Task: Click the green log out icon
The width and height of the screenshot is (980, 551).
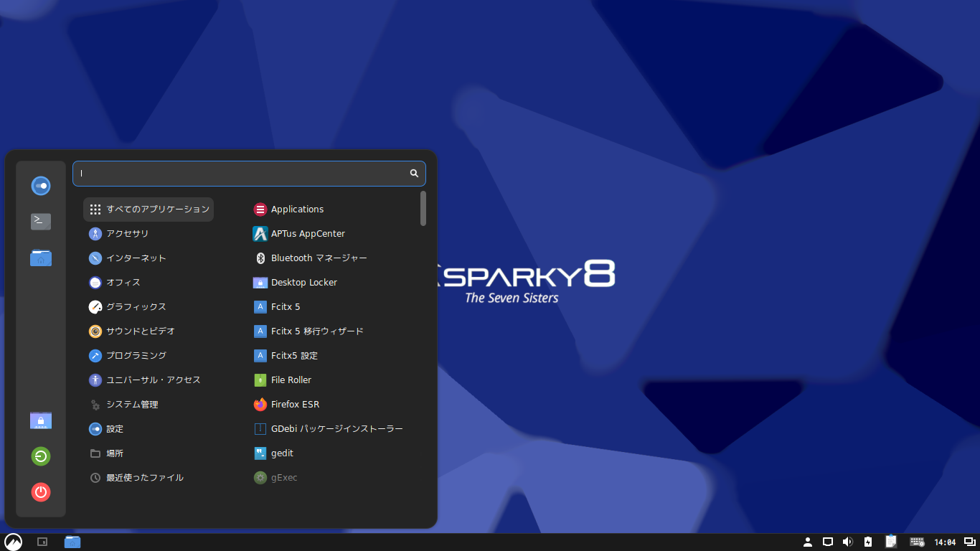Action: pyautogui.click(x=41, y=456)
